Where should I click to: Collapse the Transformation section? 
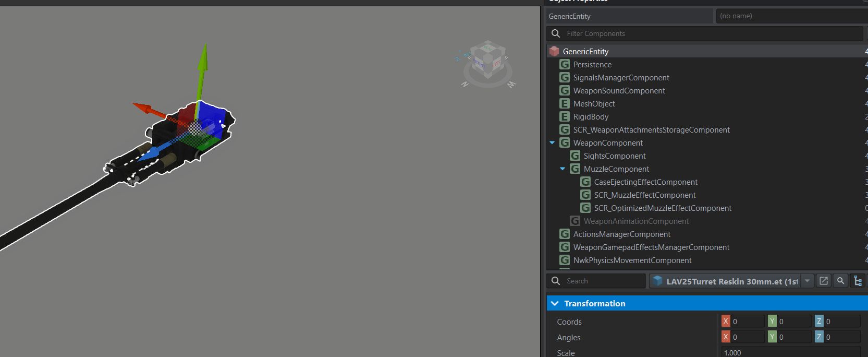555,303
